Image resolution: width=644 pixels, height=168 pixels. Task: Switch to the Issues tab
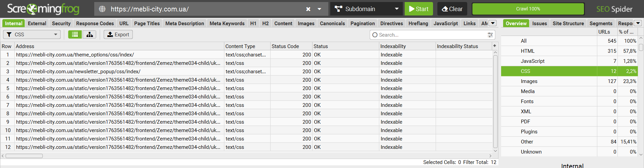click(539, 24)
